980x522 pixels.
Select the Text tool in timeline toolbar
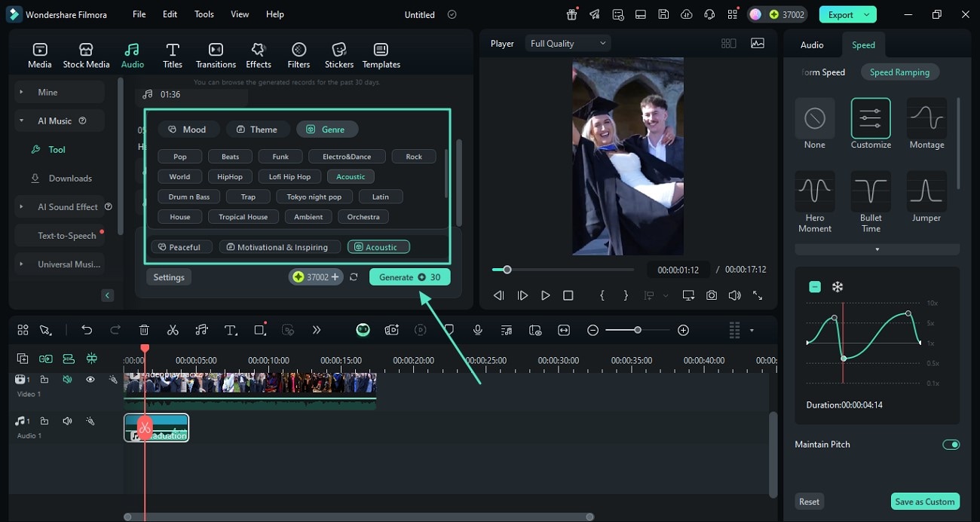(231, 330)
